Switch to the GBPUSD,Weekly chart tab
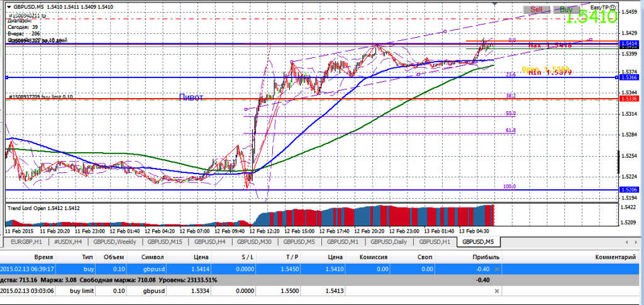The image size is (644, 305). tap(116, 241)
